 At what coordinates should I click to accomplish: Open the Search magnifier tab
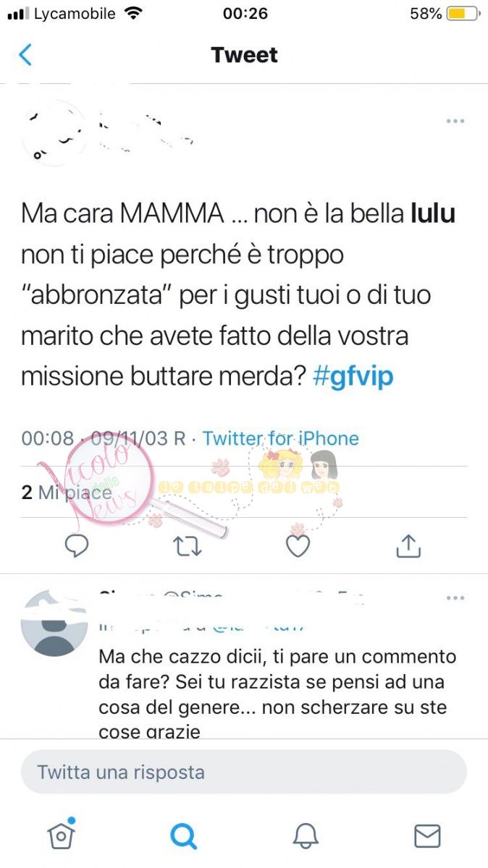click(183, 835)
